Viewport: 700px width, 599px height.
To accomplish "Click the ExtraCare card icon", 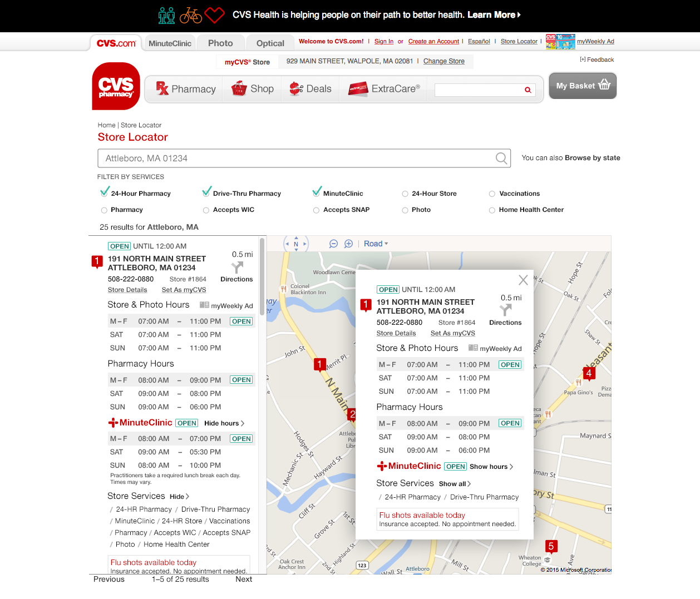I will coord(358,89).
